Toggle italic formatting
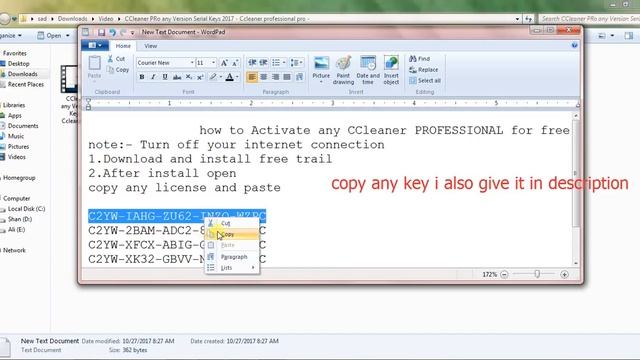The height and width of the screenshot is (360, 640). 153,77
